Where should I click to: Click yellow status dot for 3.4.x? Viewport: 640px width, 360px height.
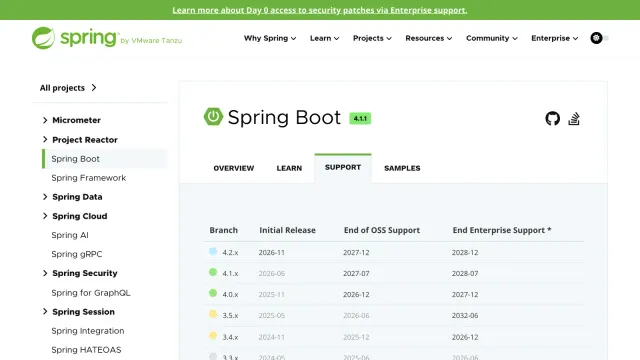click(213, 336)
